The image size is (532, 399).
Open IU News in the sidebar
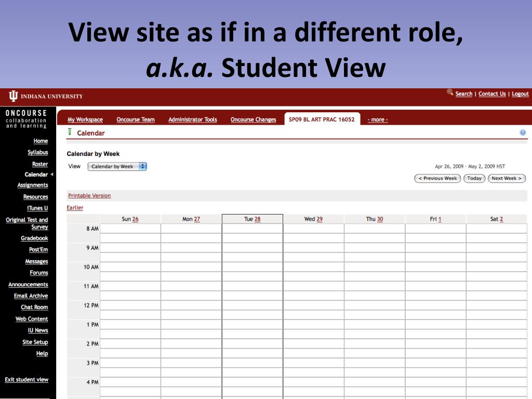(37, 330)
